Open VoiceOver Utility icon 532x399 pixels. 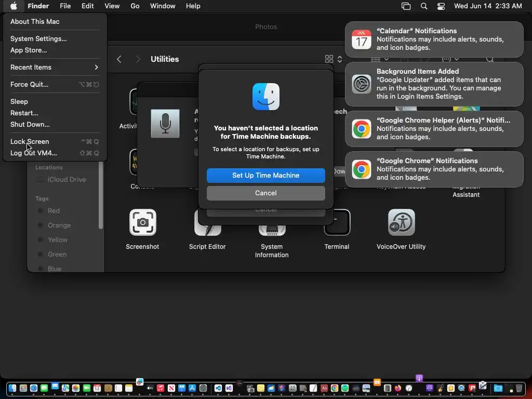point(402,222)
